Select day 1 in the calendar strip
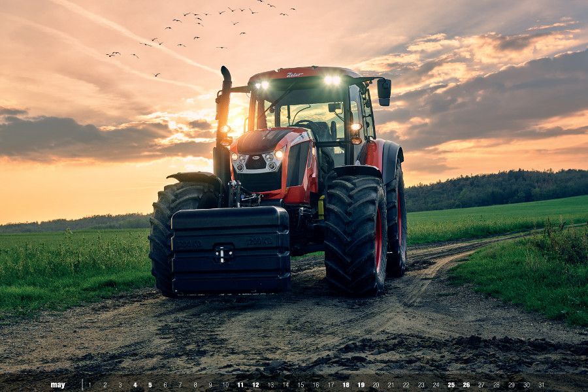 (90, 385)
